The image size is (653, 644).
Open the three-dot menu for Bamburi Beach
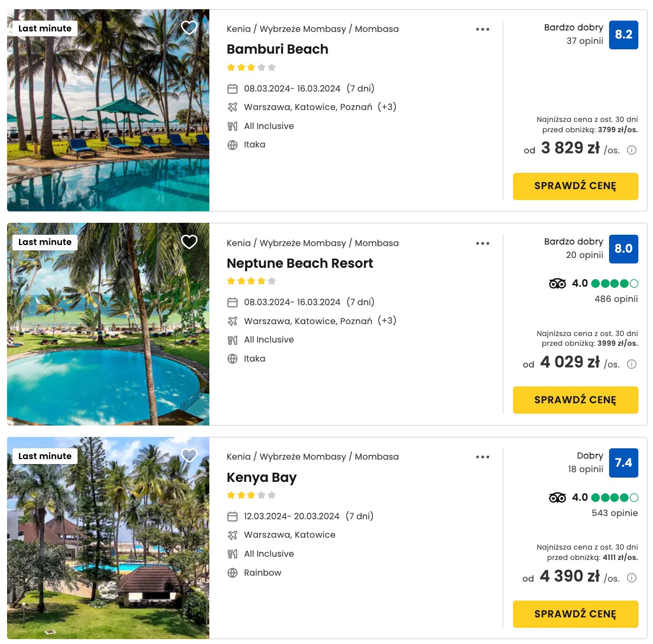coord(483,29)
